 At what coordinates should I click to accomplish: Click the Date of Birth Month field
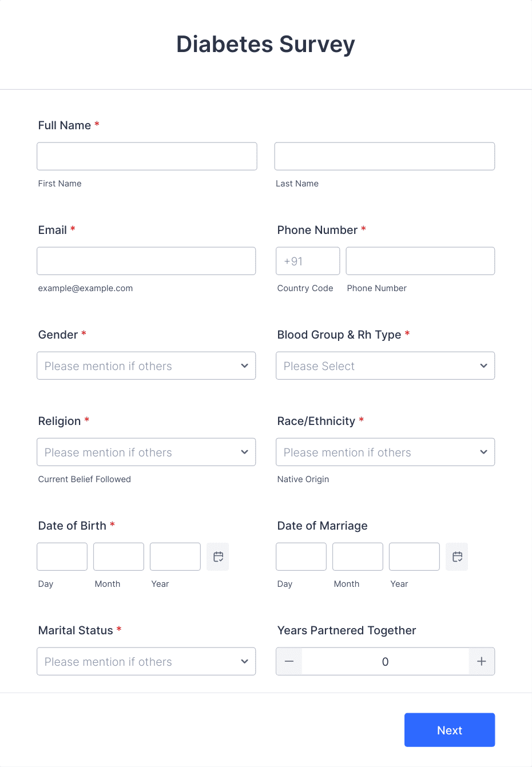pyautogui.click(x=118, y=556)
